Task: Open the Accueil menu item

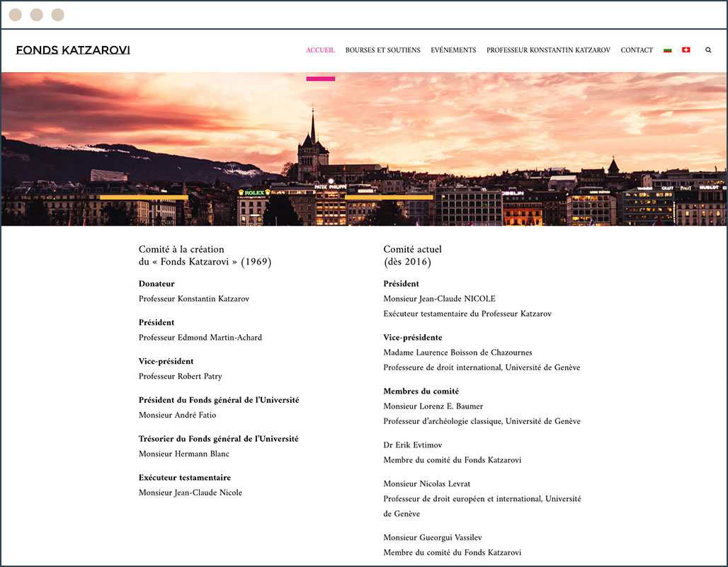Action: (x=320, y=50)
